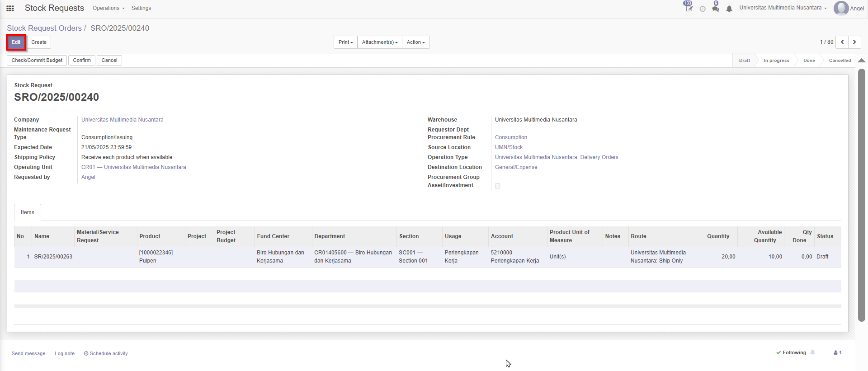
Task: Click the Create button
Action: (x=39, y=42)
